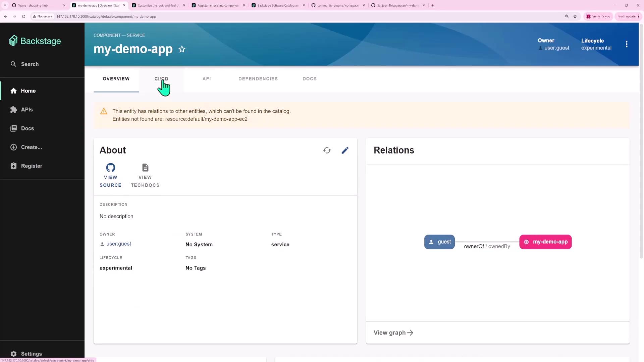Open Register in sidebar
Image resolution: width=644 pixels, height=362 pixels.
pyautogui.click(x=31, y=166)
